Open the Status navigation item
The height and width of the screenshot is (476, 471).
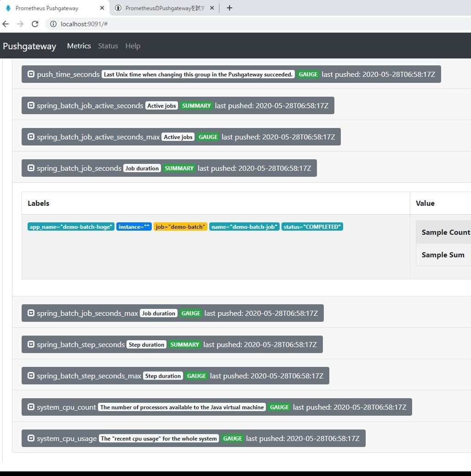point(108,46)
